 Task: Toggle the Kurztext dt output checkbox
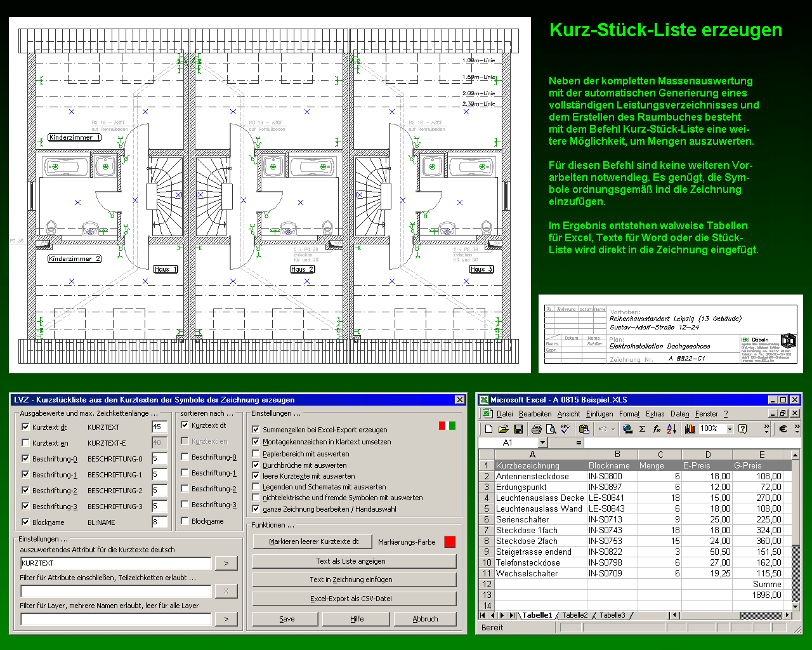coord(25,427)
